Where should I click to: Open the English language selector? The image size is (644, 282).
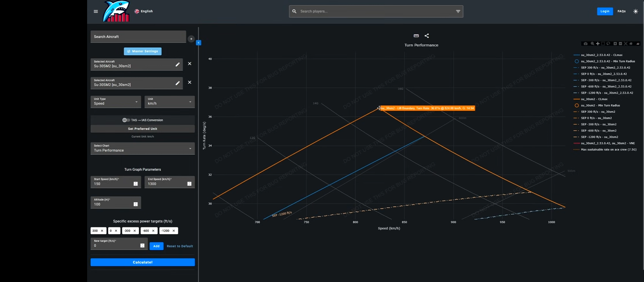pos(144,11)
